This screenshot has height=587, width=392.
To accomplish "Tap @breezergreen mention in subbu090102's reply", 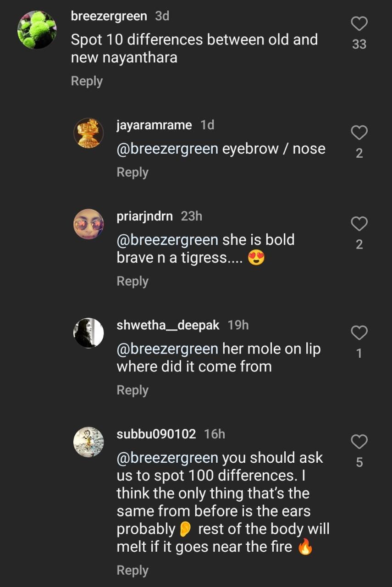I will point(167,458).
